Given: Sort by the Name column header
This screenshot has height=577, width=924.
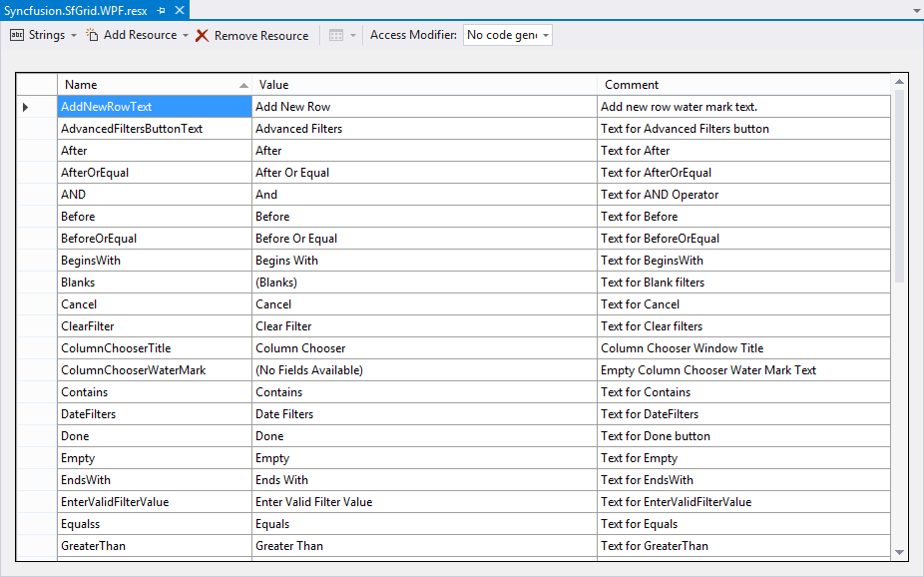Looking at the screenshot, I should point(155,85).
